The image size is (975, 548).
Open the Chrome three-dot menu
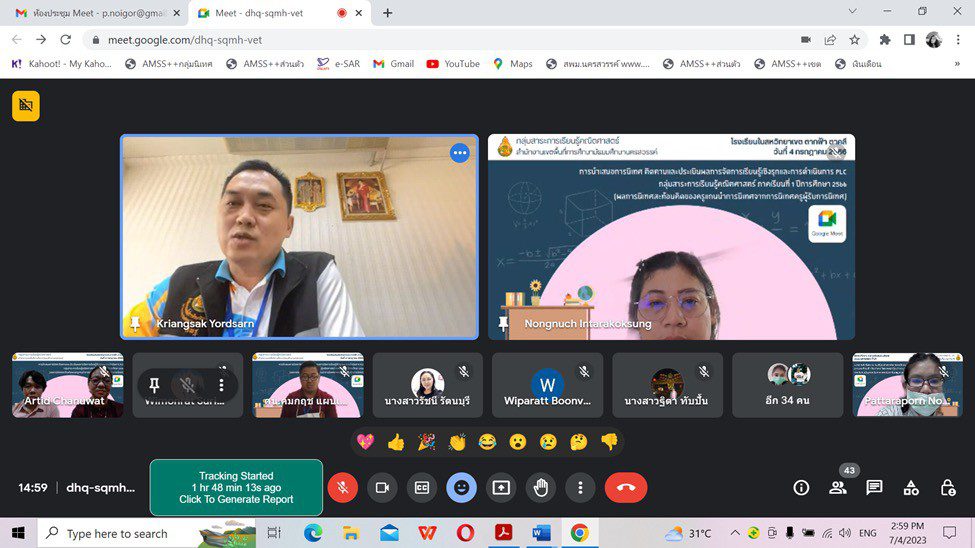pos(958,40)
